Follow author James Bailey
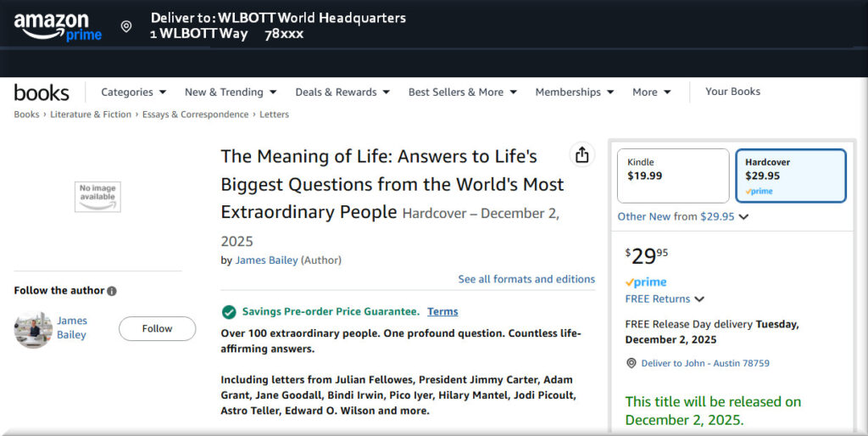868x436 pixels. point(157,328)
